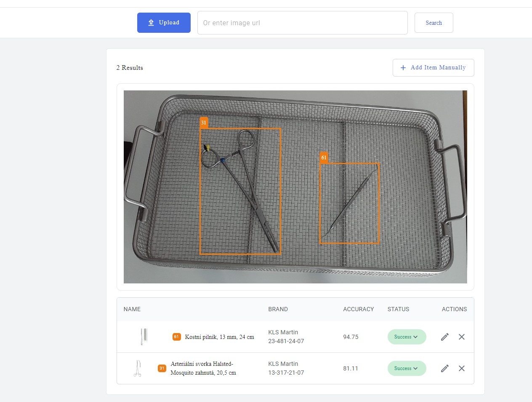Edit the Kostní pilník row with pencil icon
This screenshot has width=532, height=402.
[x=444, y=337]
